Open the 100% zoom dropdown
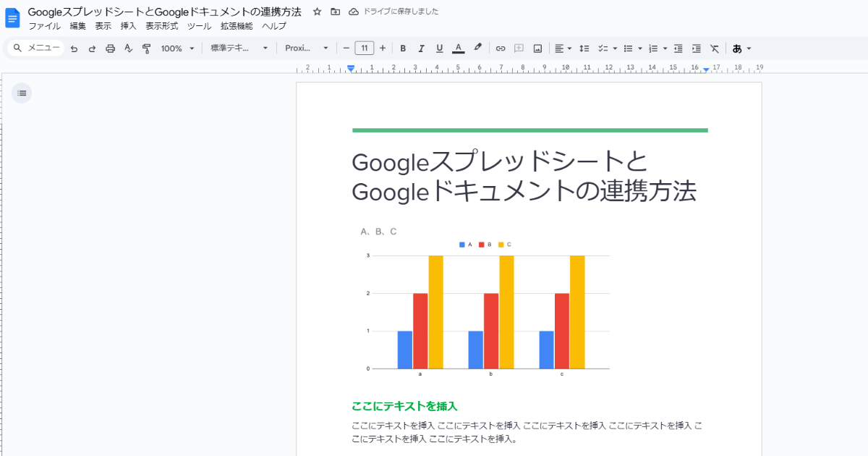The image size is (868, 456). (177, 48)
